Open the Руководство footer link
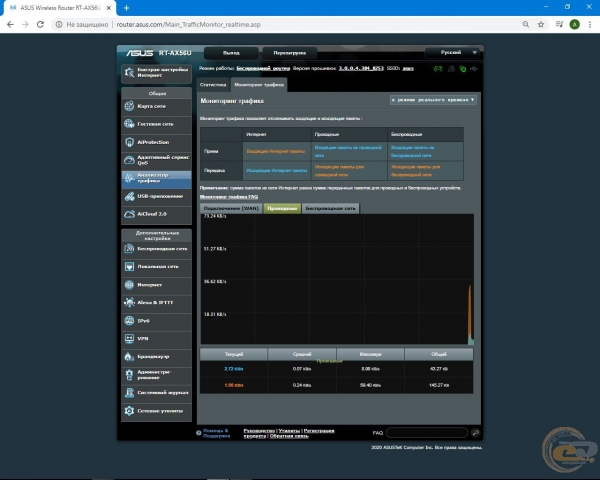600x480 pixels. 259,431
